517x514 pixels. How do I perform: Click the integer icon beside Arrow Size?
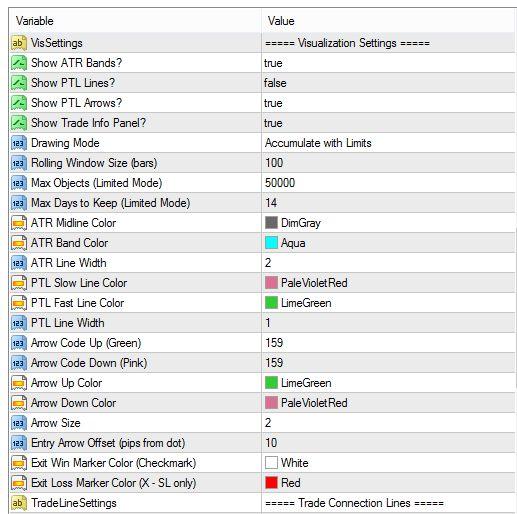coord(19,423)
